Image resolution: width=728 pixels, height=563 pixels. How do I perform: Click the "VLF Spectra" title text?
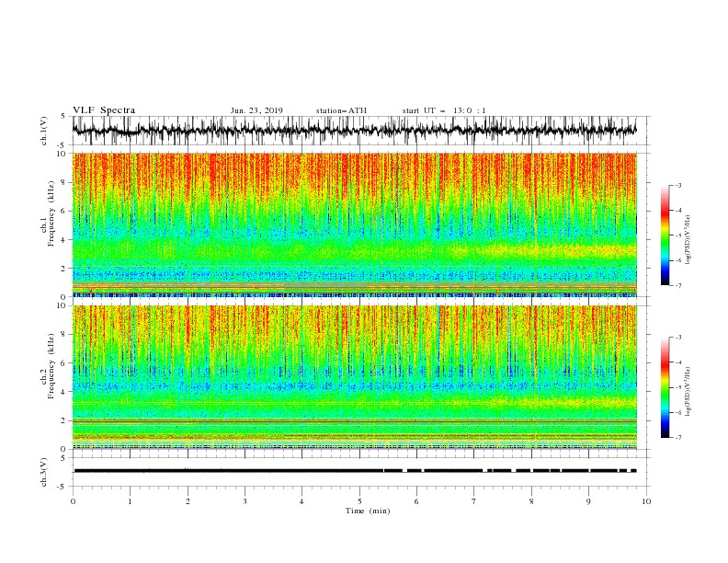(104, 110)
